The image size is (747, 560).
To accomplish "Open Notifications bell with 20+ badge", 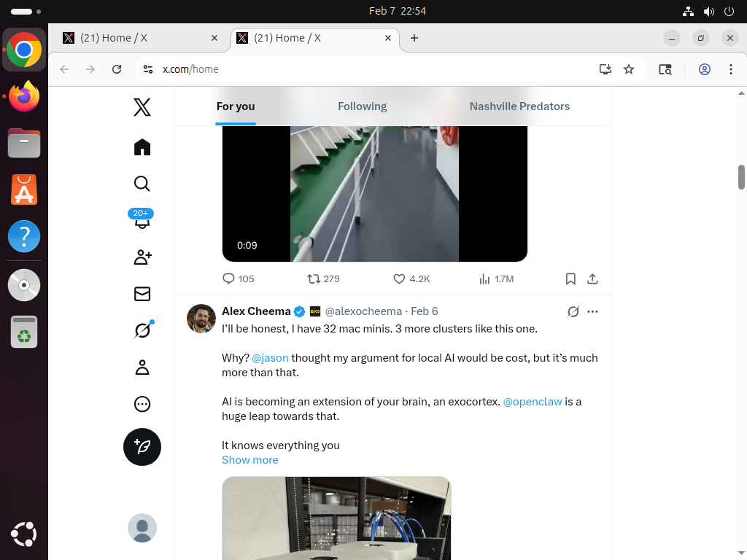I will coord(142,220).
